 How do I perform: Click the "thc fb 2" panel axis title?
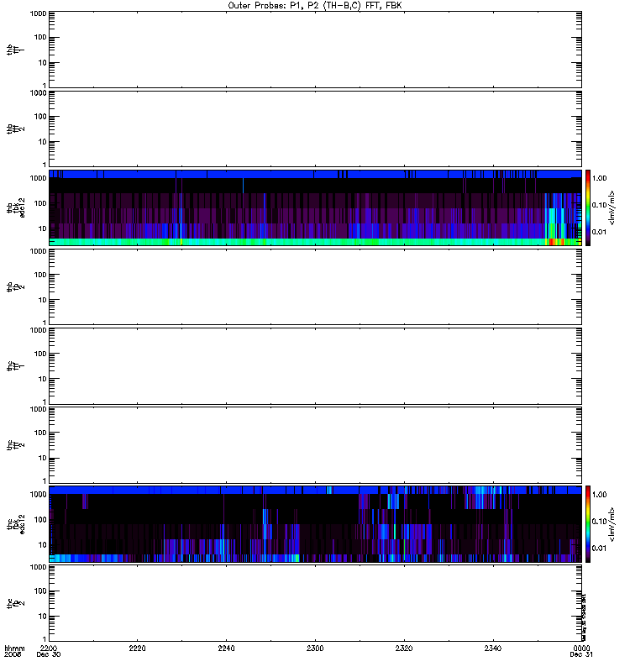[15, 603]
